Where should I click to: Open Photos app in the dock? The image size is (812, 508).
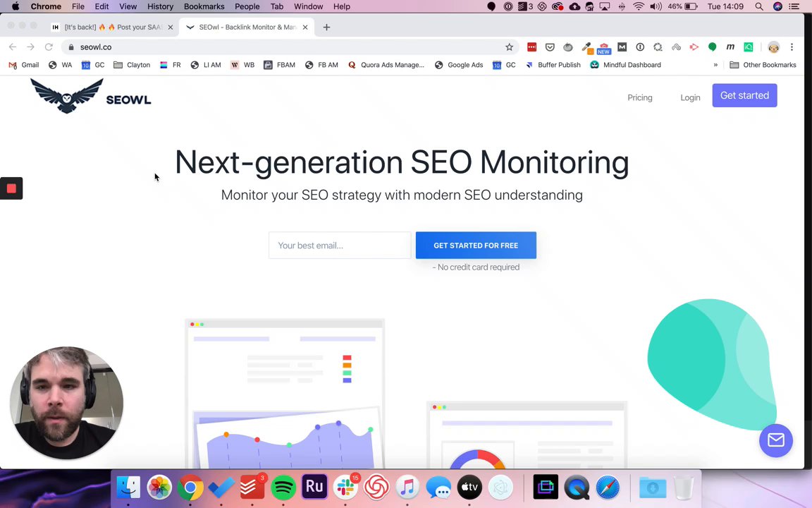coord(159,488)
